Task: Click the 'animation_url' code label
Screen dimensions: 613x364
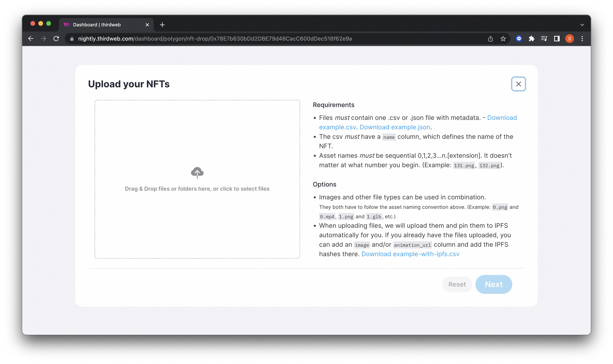Action: [x=412, y=245]
